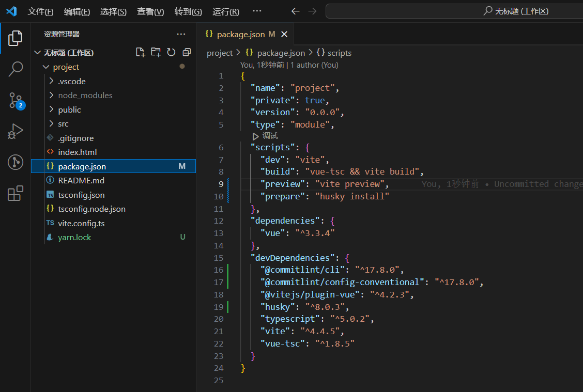Viewport: 583px width, 392px height.
Task: Click the debug play icon above scripts
Action: click(x=255, y=136)
